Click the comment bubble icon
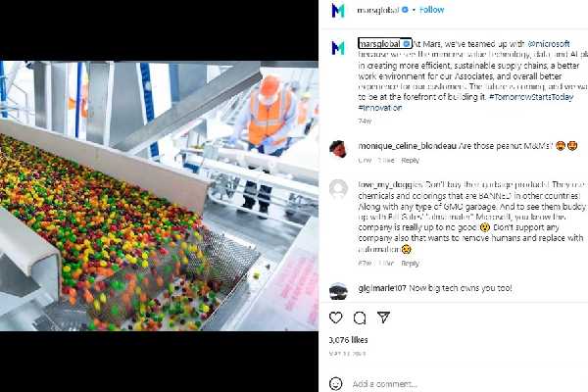 click(x=360, y=318)
